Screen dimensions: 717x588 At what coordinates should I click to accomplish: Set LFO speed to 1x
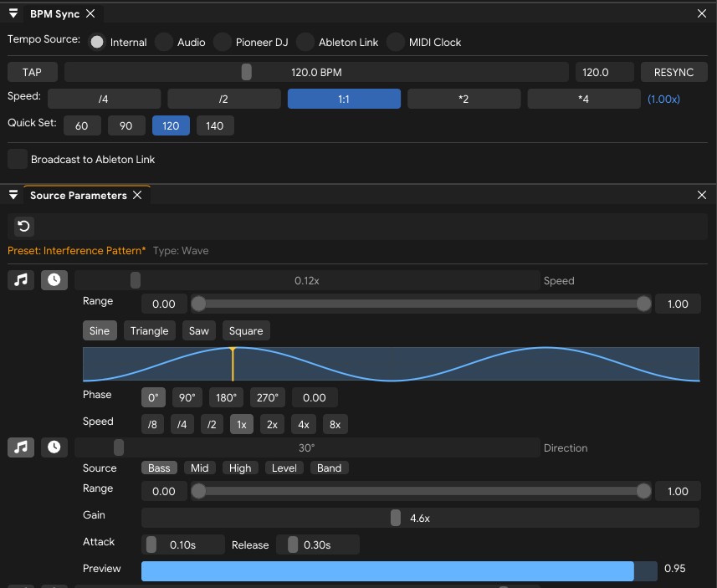coord(242,424)
